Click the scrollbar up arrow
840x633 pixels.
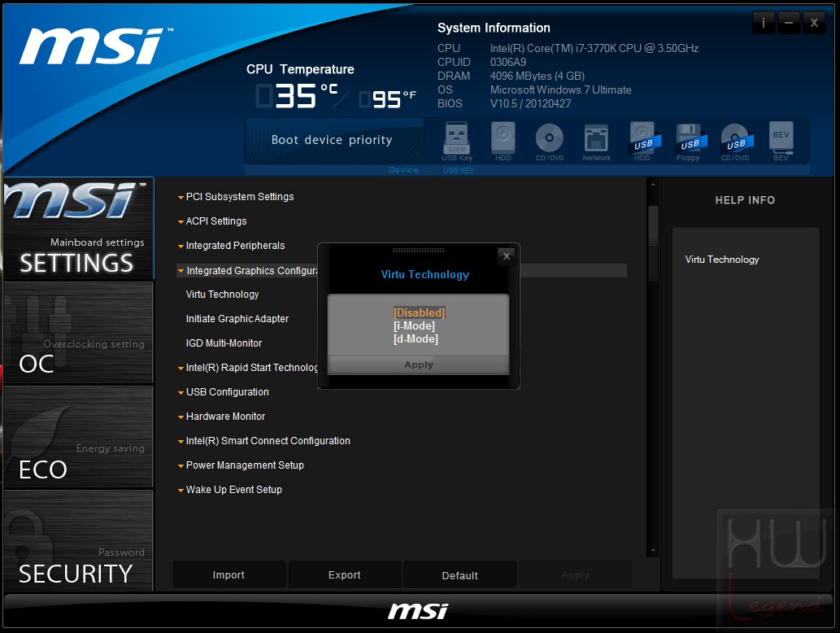coord(653,185)
